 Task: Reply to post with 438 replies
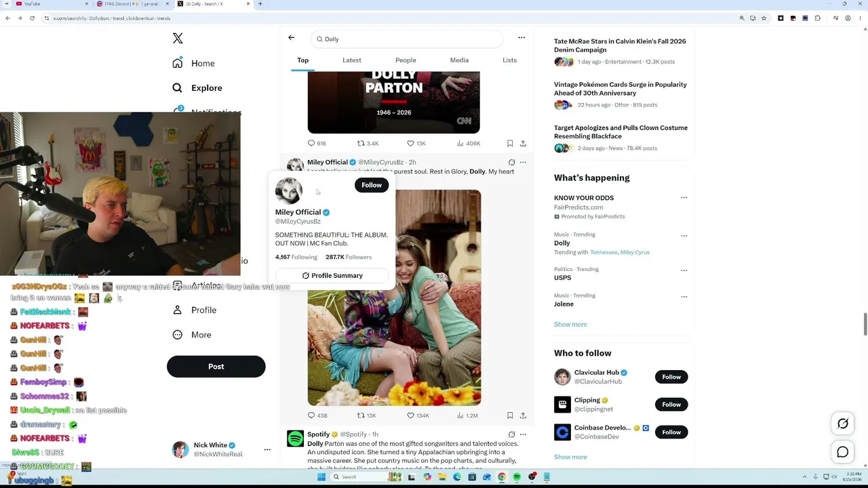pyautogui.click(x=317, y=415)
